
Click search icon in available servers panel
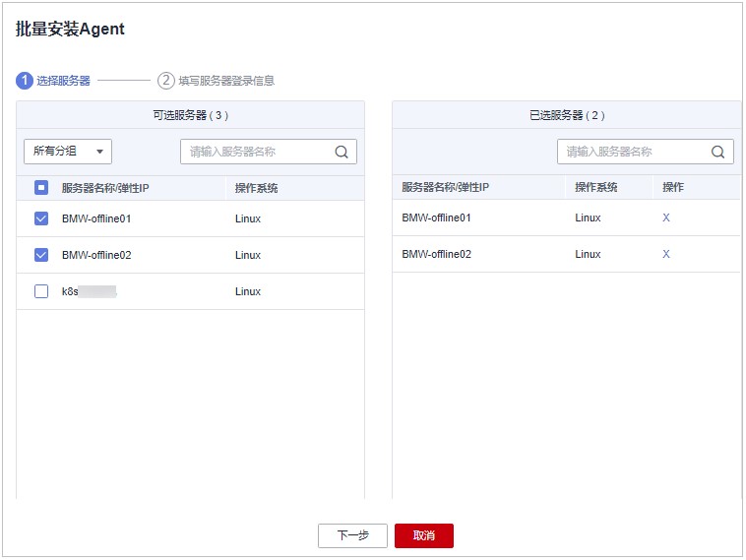coord(342,152)
